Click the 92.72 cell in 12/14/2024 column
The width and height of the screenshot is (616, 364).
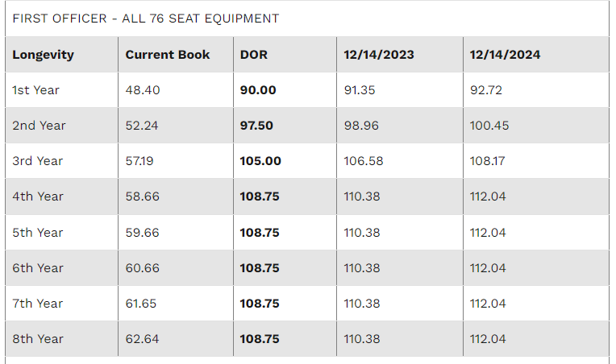485,90
